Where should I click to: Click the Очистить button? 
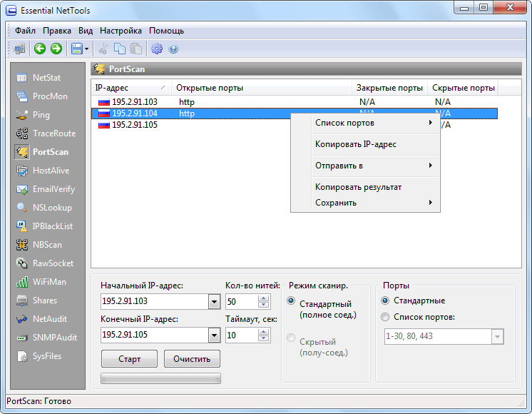[192, 359]
